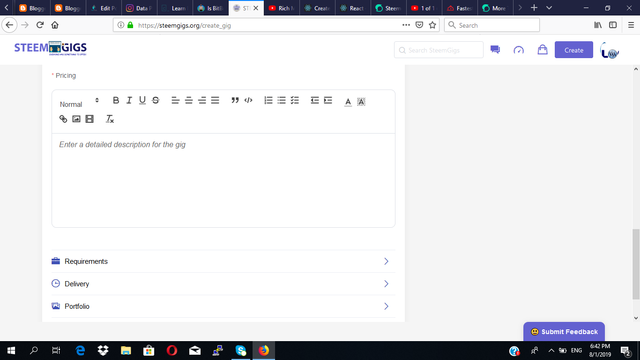The height and width of the screenshot is (360, 640).
Task: Click the Create button in header
Action: click(x=573, y=50)
